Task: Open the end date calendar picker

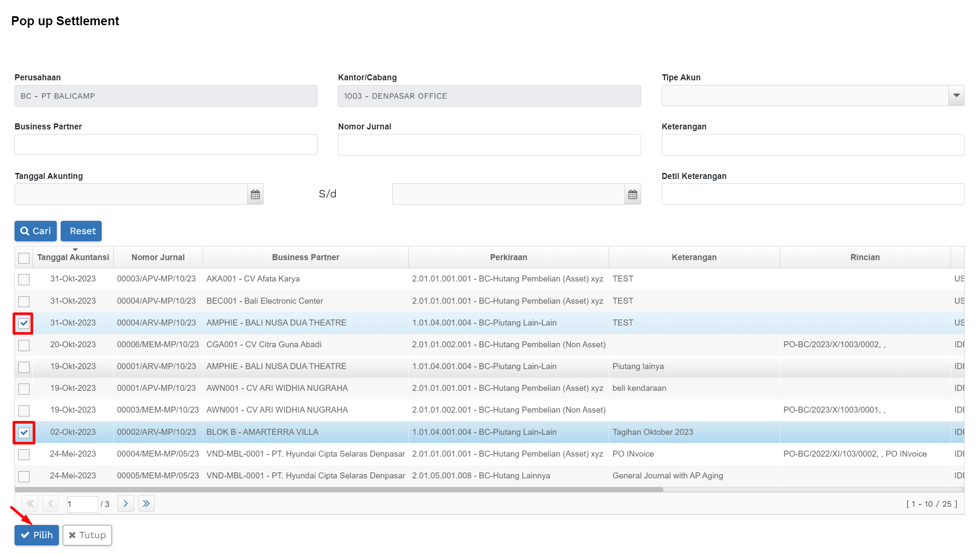Action: 632,194
